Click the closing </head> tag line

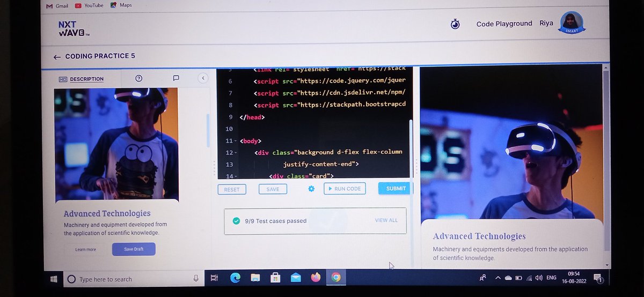click(x=252, y=117)
